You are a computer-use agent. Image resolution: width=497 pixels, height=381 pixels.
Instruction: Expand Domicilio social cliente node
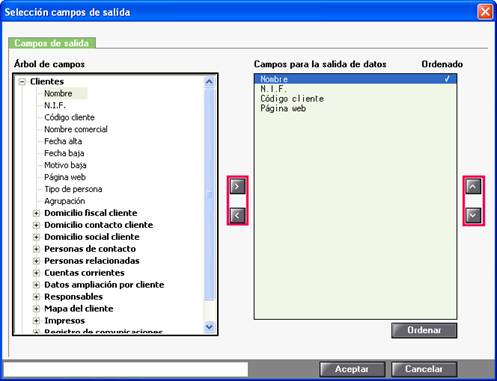point(36,237)
